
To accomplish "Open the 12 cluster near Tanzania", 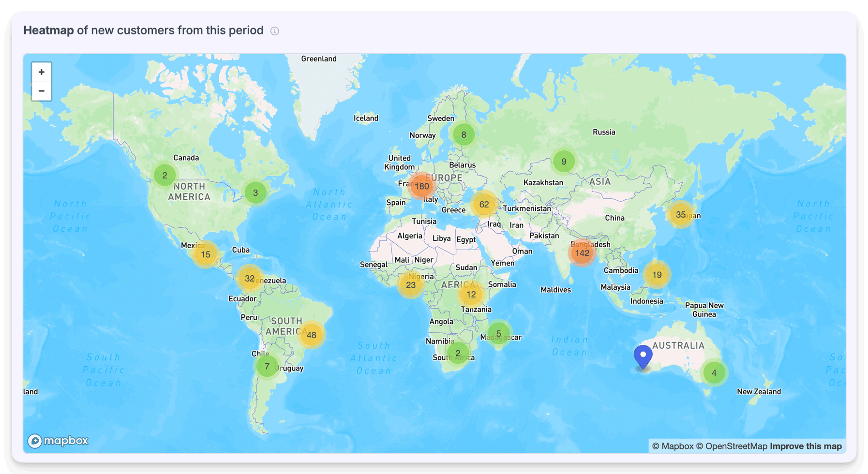I will coord(471,294).
